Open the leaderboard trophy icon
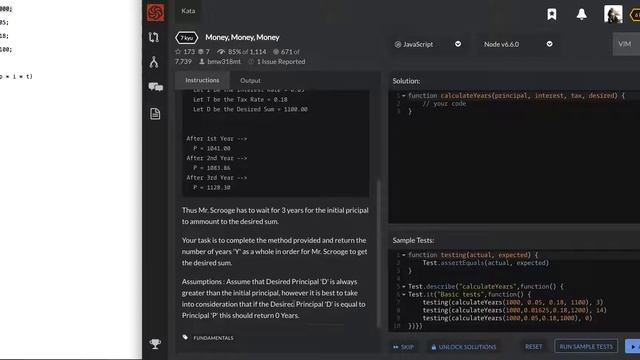Image resolution: width=640 pixels, height=360 pixels. click(155, 344)
